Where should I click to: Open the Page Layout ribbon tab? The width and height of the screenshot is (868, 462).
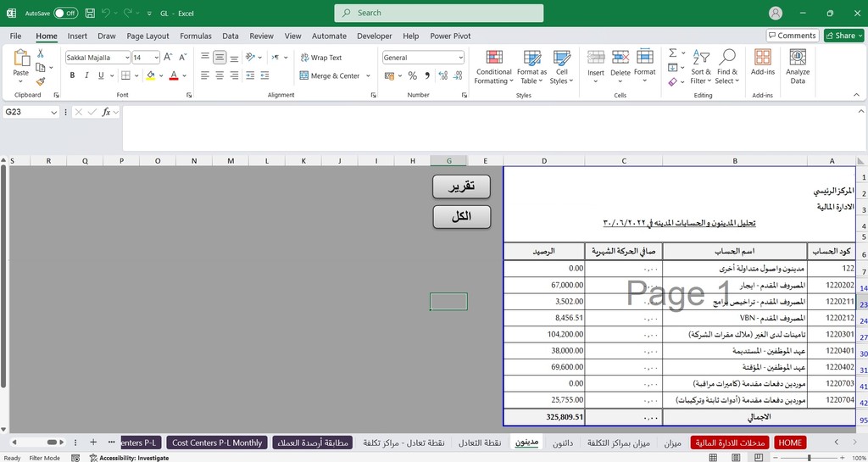(147, 36)
